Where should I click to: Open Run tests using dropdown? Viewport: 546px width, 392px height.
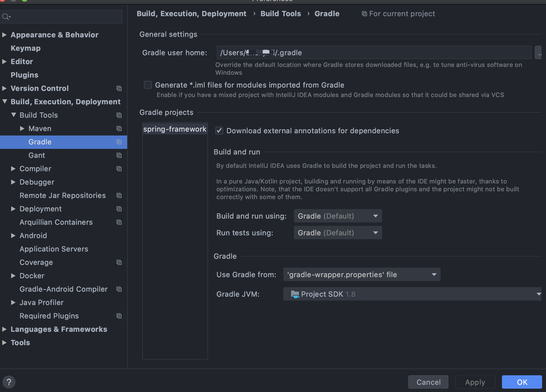pos(338,233)
